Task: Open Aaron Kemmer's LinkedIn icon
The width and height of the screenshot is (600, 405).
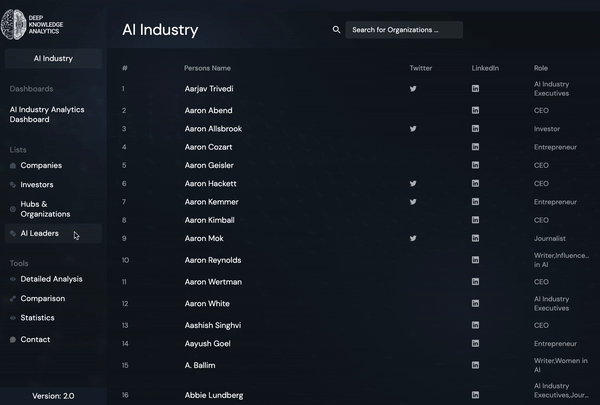Action: click(x=475, y=202)
